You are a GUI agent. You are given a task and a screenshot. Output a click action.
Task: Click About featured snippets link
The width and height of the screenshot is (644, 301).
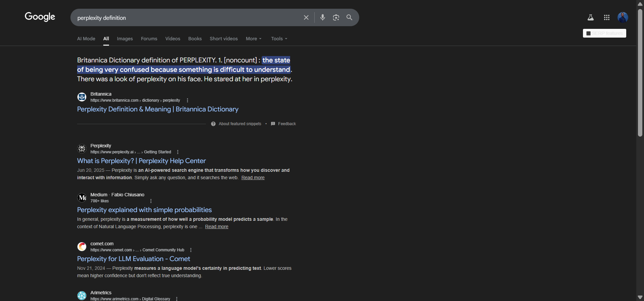[x=240, y=124]
